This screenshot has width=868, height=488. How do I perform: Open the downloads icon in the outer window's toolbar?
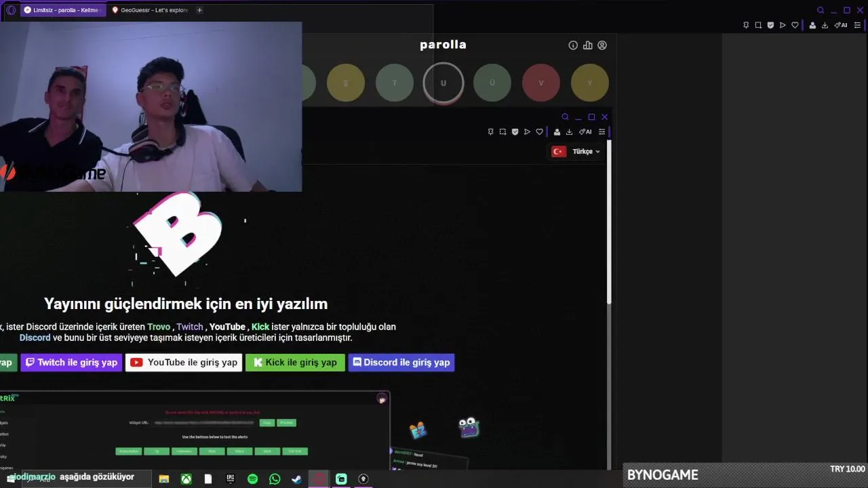(x=825, y=25)
